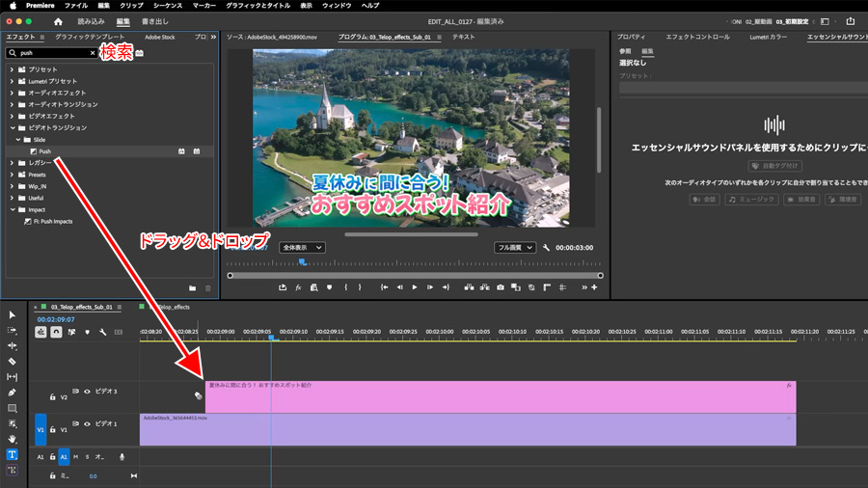The width and height of the screenshot is (868, 488).
Task: Create new custom bin in Effects panel
Action: [192, 287]
